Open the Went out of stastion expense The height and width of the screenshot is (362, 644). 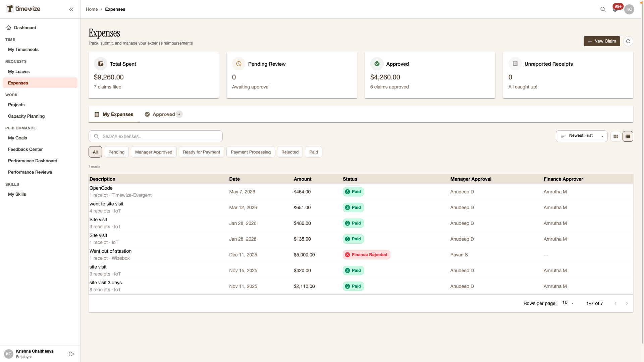[x=361, y=255]
